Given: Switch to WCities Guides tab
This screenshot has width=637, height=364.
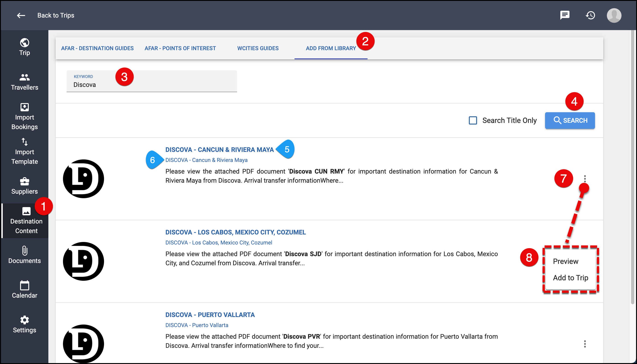Looking at the screenshot, I should [258, 48].
